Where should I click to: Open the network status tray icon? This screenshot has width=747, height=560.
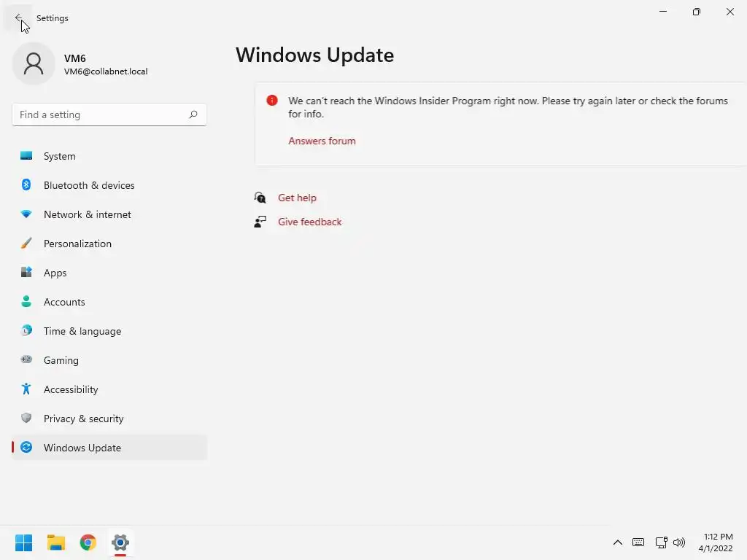(x=661, y=542)
